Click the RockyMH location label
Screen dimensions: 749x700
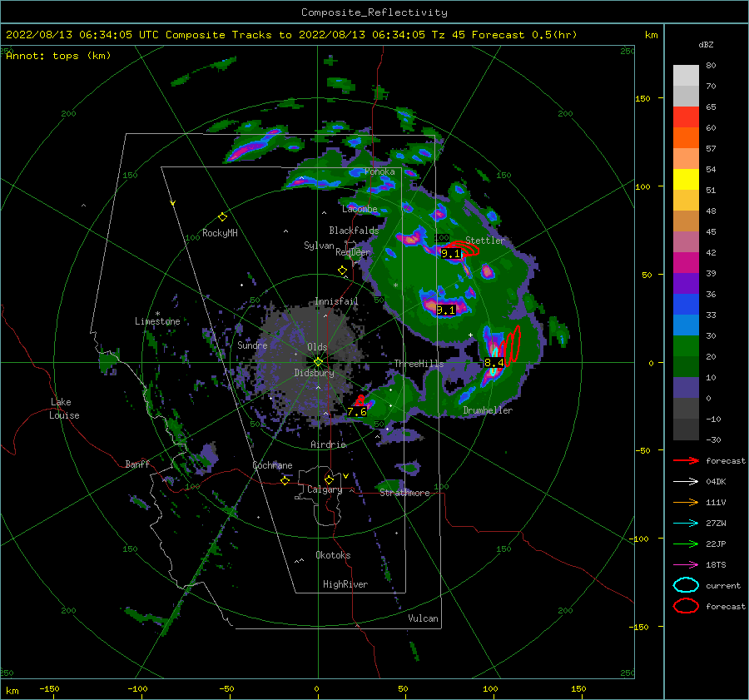coord(220,233)
